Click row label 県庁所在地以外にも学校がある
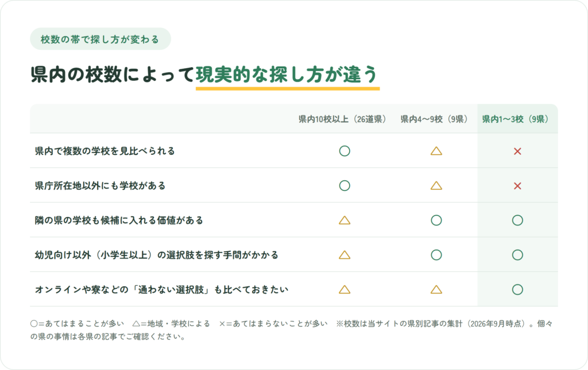 coord(100,186)
